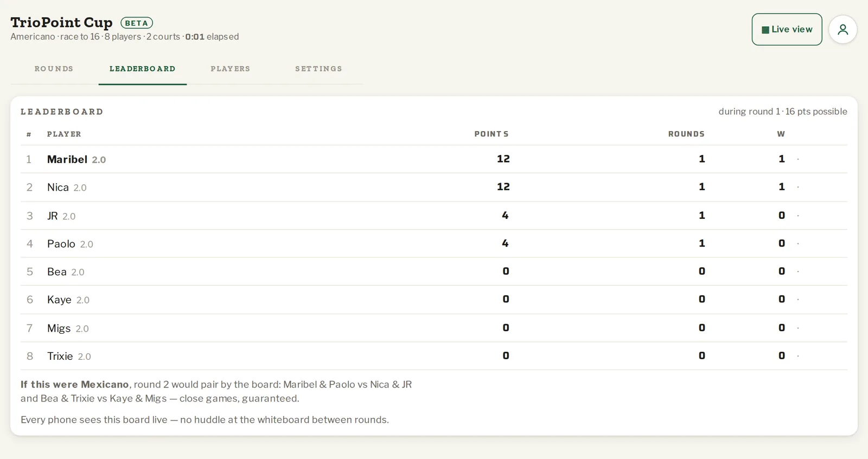Select player name JR
The image size is (868, 459).
[x=53, y=216]
